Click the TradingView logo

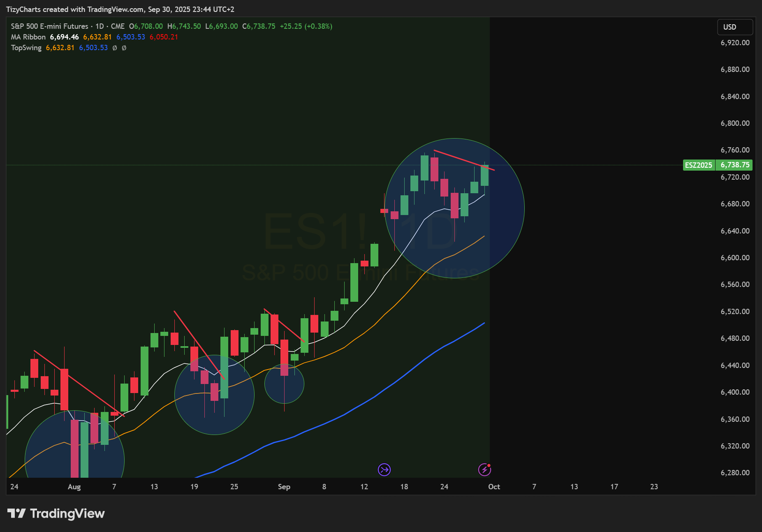(56, 513)
